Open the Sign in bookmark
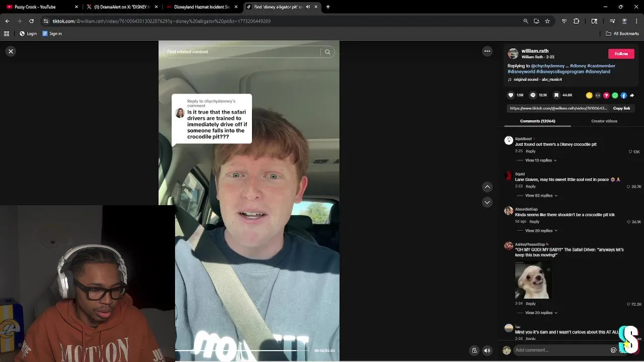This screenshot has width=644, height=362. (x=52, y=34)
